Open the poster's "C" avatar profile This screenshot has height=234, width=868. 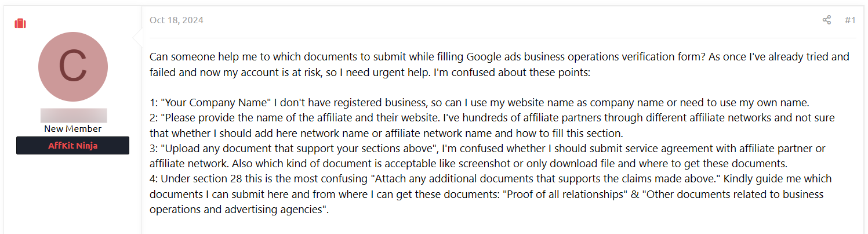[x=73, y=66]
